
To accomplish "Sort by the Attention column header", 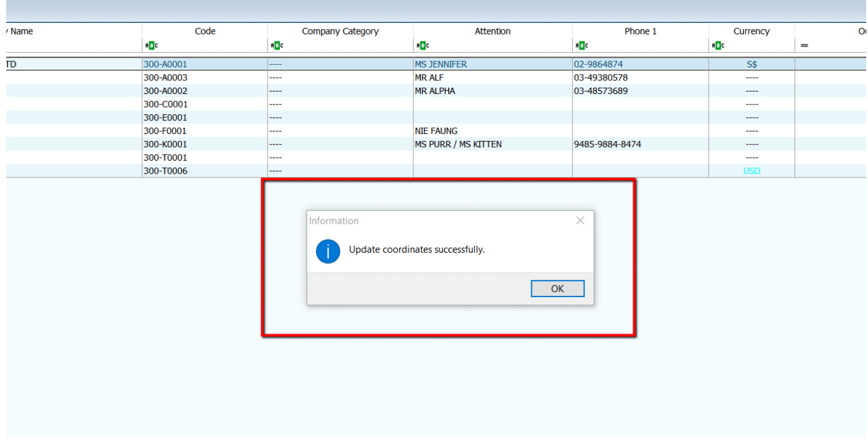I will [x=492, y=31].
